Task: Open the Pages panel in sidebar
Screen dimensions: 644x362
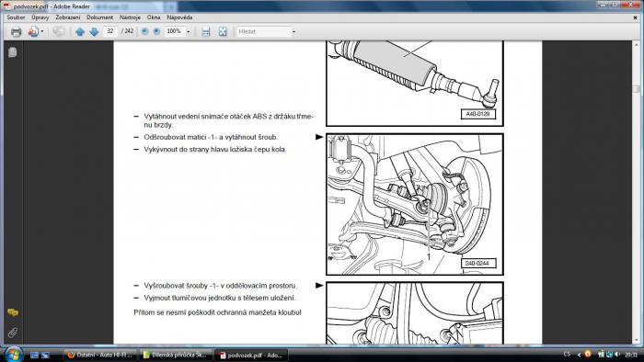Action: (x=13, y=52)
